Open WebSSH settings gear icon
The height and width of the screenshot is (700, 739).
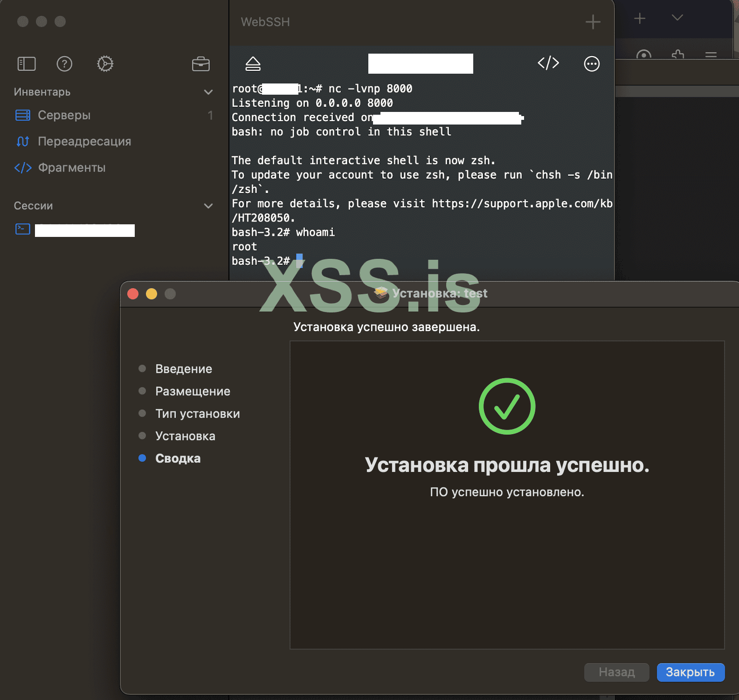click(x=105, y=64)
